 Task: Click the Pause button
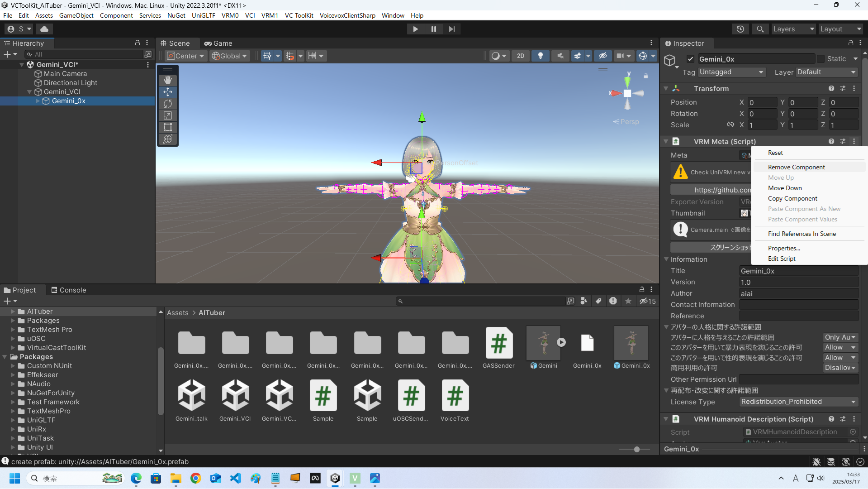[x=433, y=29]
